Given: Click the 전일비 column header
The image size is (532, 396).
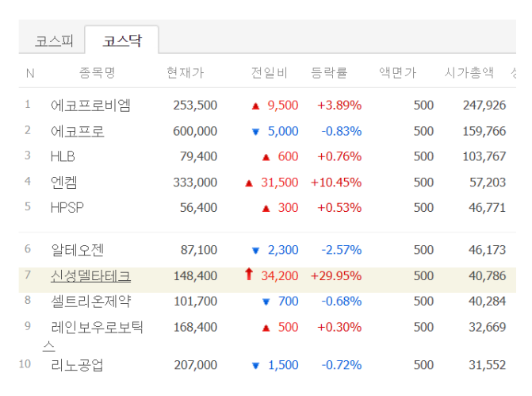Looking at the screenshot, I should [270, 73].
